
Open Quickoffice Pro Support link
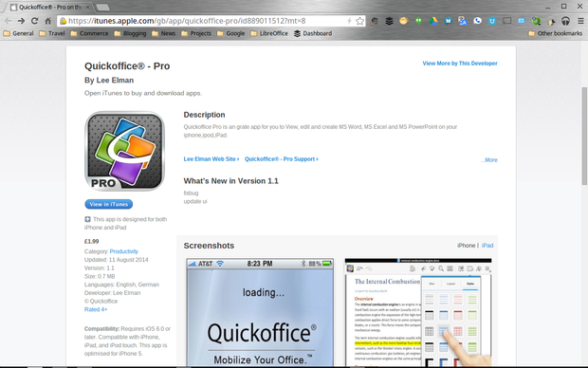click(x=282, y=159)
